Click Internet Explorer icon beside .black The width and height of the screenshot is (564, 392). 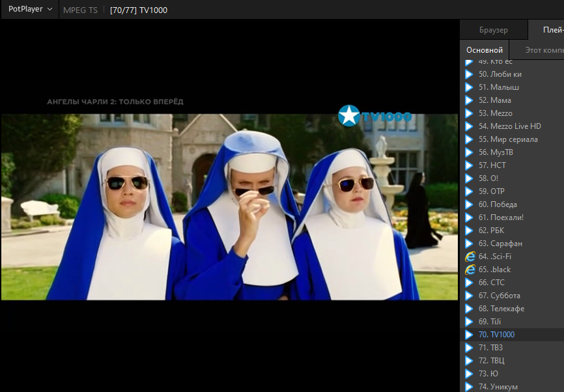coord(470,270)
